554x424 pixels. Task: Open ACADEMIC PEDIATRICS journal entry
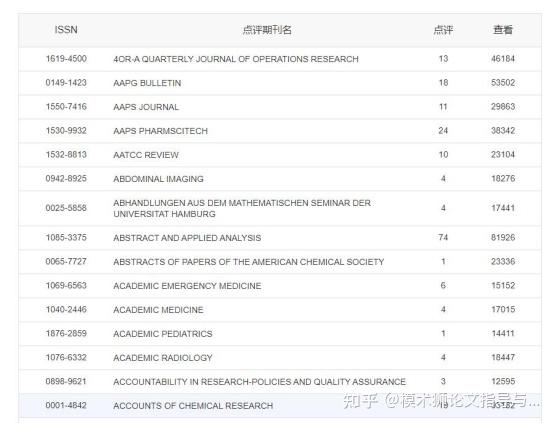[x=163, y=334]
